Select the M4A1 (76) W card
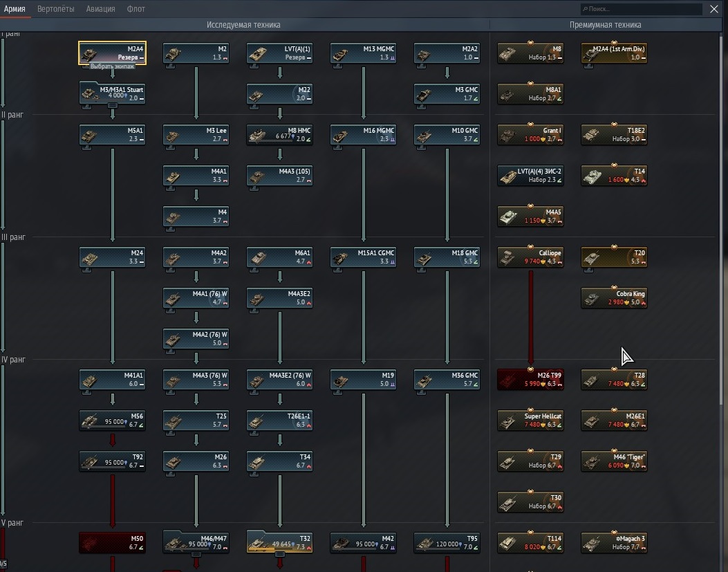 pos(196,298)
